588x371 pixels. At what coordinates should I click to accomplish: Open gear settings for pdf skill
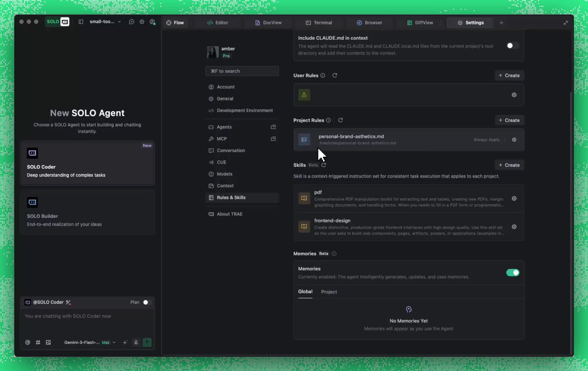[514, 198]
